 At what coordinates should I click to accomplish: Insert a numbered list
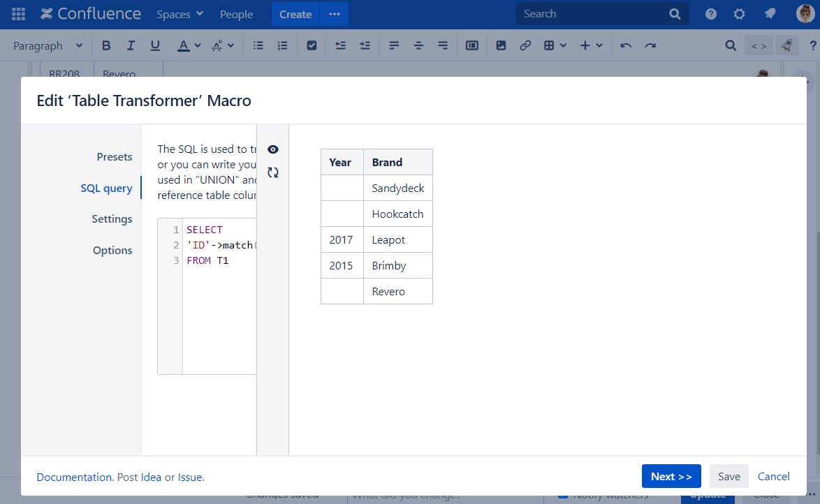tap(282, 45)
